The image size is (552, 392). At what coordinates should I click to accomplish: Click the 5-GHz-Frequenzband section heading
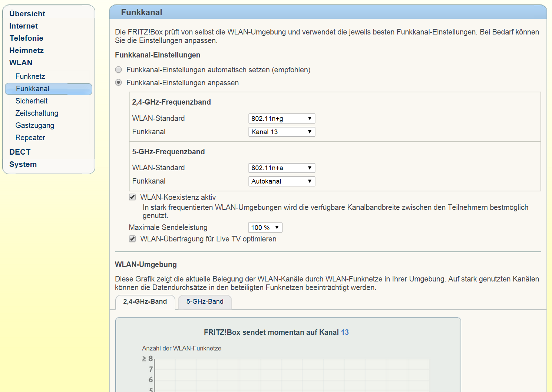click(x=168, y=152)
